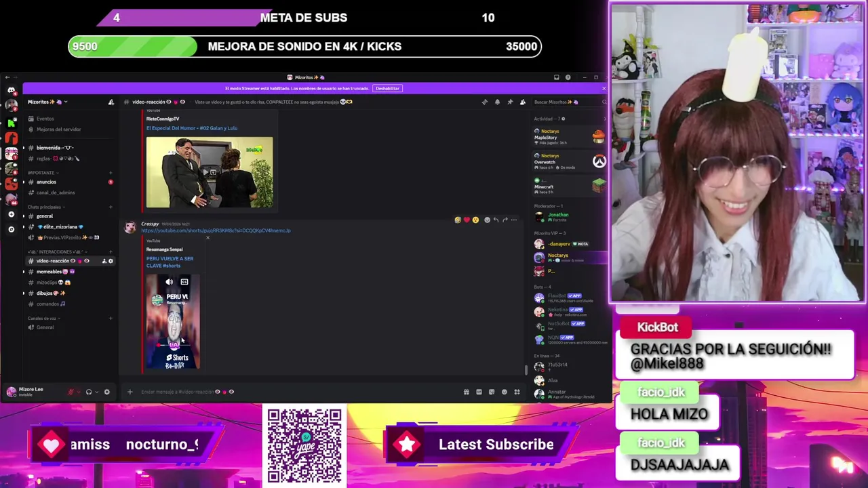Viewport: 868px width, 488px height.
Task: Open emoji picker in message bar
Action: tap(504, 392)
